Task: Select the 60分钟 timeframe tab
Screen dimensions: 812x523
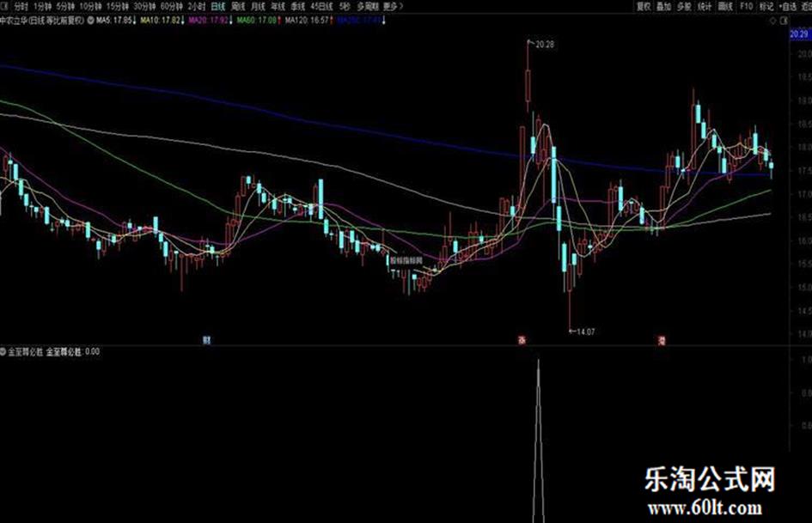Action: (x=171, y=6)
